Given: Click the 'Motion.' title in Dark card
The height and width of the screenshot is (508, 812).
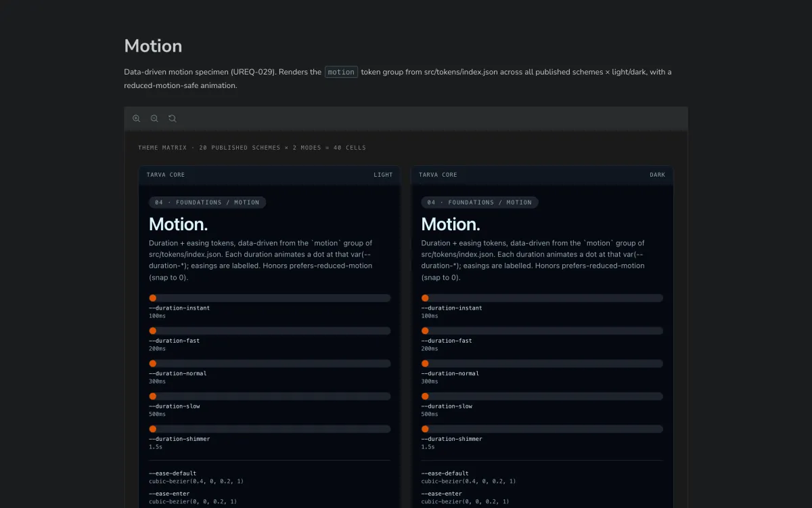Looking at the screenshot, I should tap(451, 224).
